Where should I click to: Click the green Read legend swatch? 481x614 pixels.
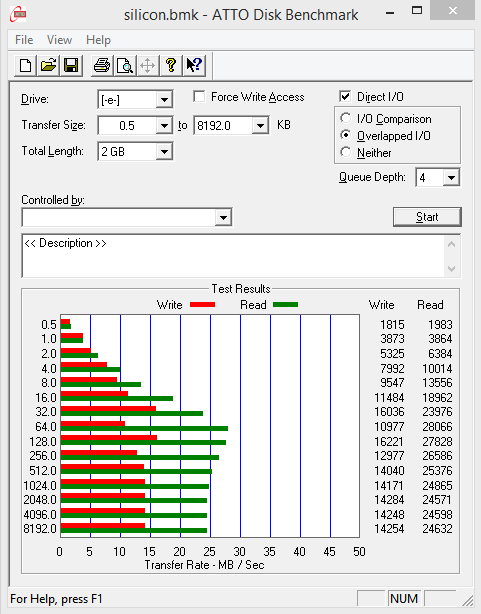(x=286, y=305)
